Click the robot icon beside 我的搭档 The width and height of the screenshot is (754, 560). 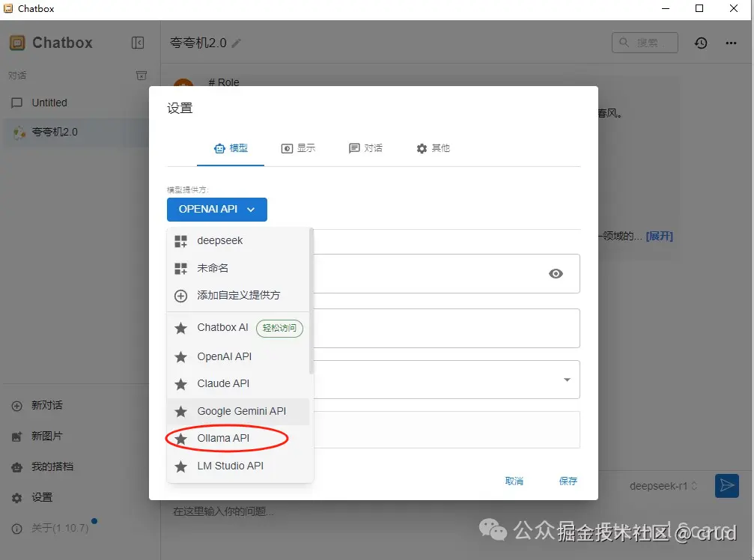[x=16, y=467]
